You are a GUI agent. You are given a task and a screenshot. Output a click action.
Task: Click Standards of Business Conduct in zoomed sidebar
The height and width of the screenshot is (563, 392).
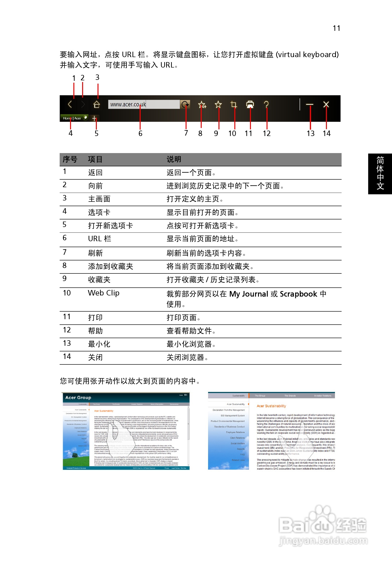[229, 427]
